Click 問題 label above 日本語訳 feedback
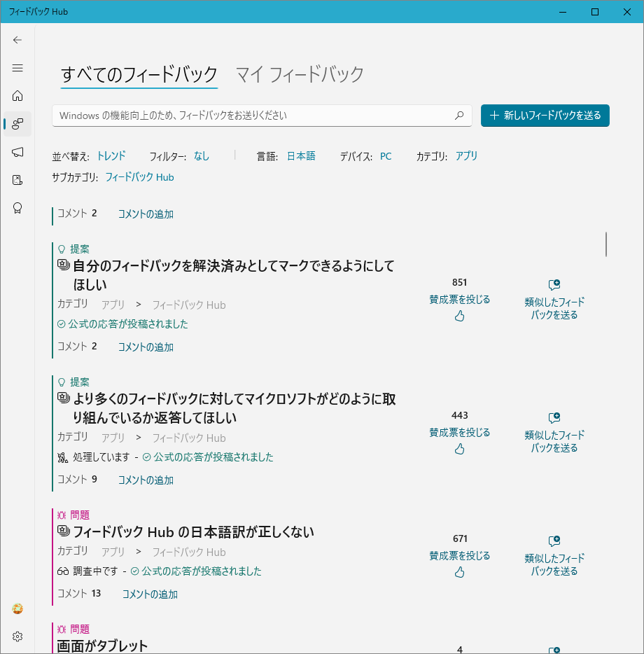This screenshot has width=644, height=654. tap(80, 515)
